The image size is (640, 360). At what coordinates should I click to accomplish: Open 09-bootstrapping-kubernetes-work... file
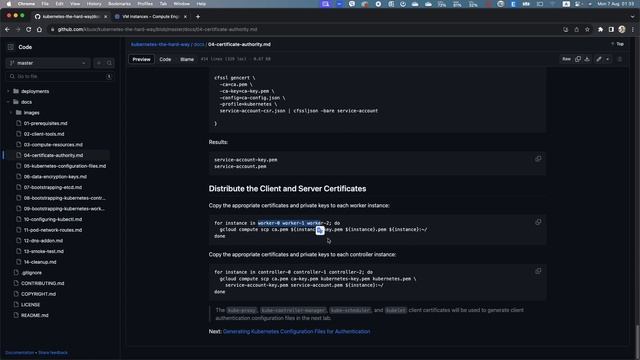(64, 209)
